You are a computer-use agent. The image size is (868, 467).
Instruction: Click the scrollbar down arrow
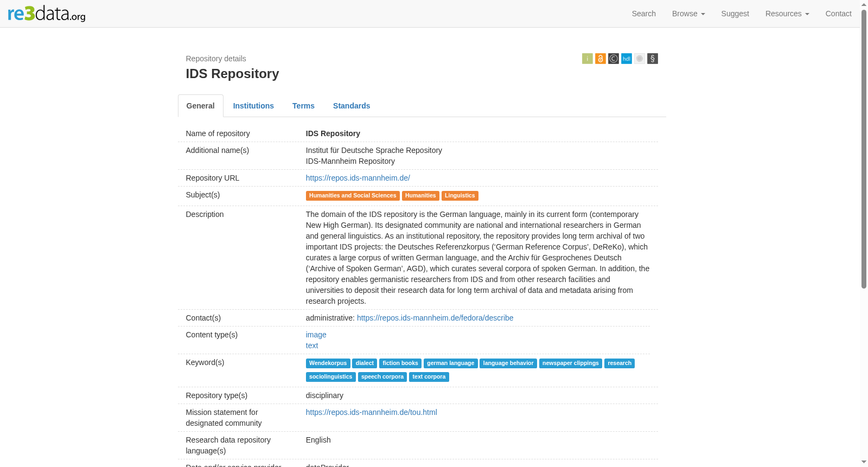tap(864, 463)
